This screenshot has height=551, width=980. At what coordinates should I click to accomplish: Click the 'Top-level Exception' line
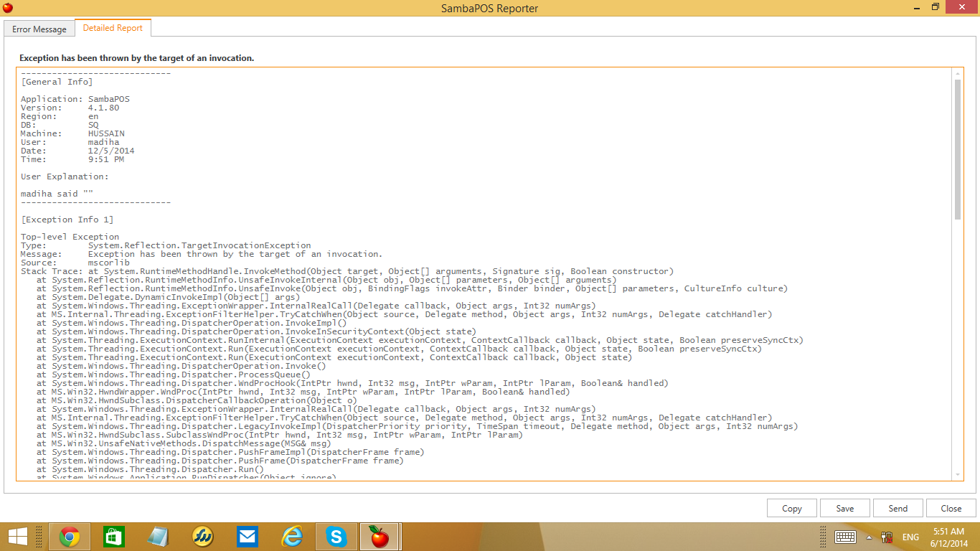click(x=70, y=237)
